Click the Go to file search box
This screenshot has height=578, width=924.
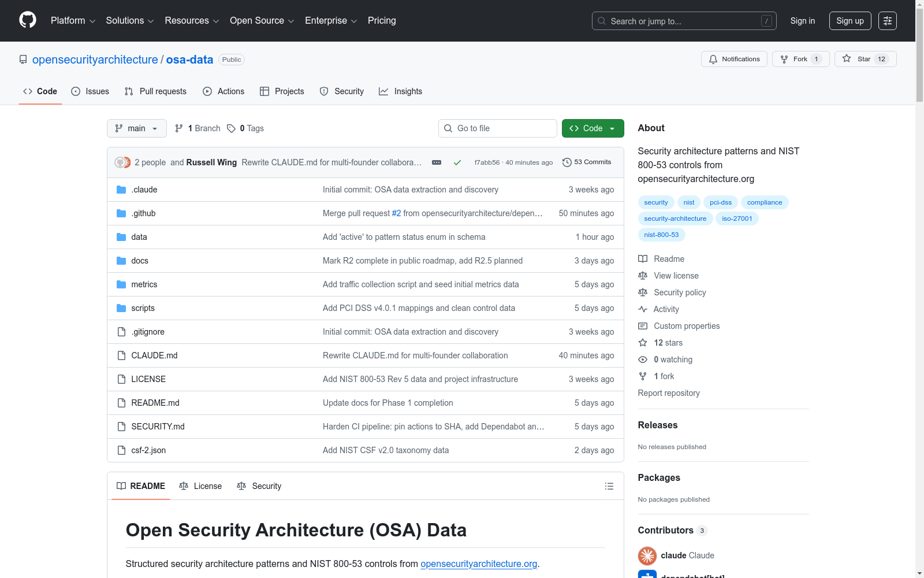[498, 128]
